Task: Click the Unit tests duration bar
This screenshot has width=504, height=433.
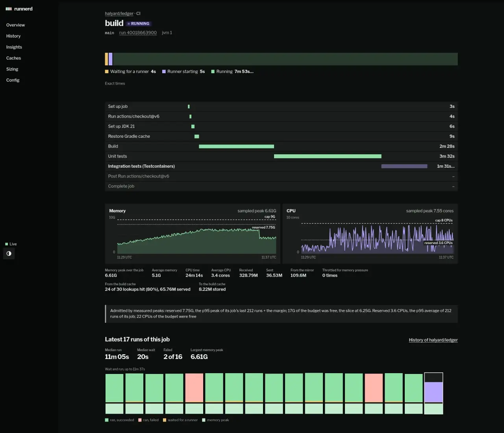Action: click(x=328, y=156)
